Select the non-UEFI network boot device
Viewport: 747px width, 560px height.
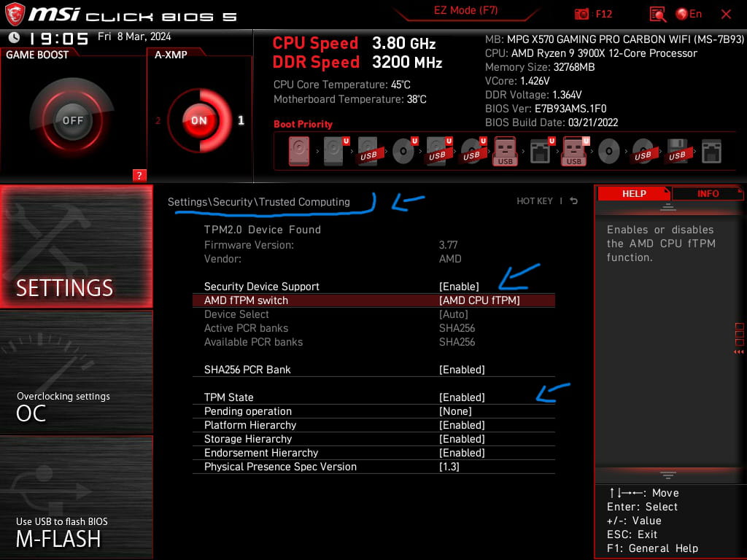[x=711, y=152]
